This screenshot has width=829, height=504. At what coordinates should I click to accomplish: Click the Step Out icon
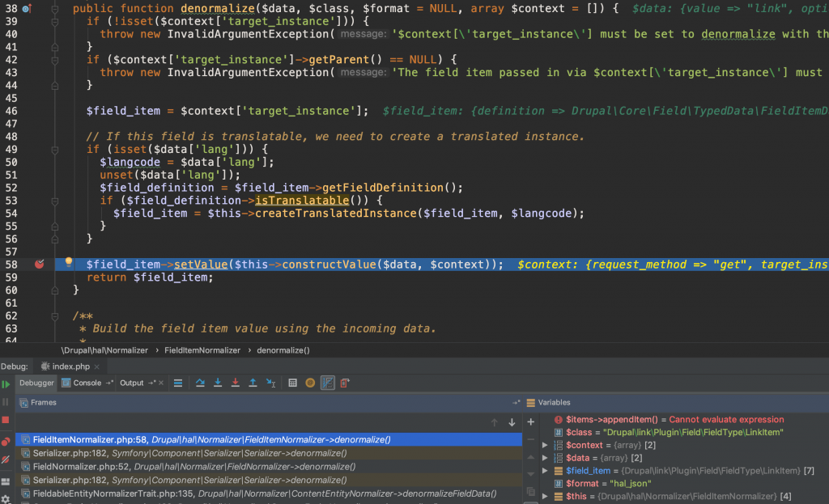252,383
